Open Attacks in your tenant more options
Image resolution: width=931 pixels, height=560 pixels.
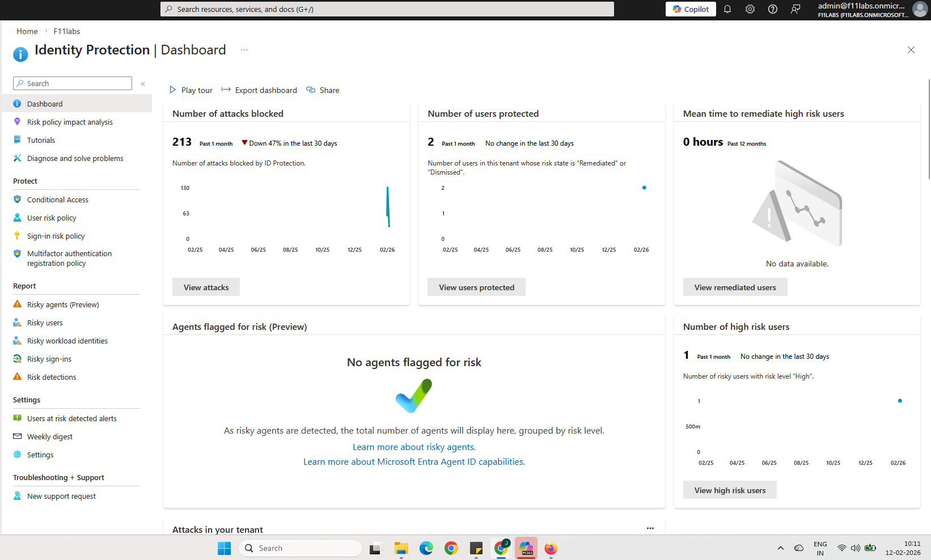pyautogui.click(x=650, y=528)
